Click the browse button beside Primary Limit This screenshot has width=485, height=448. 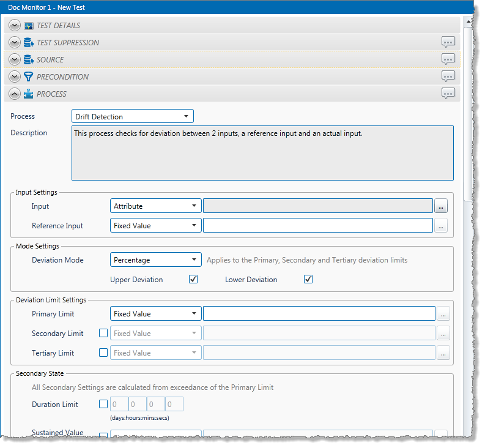[443, 314]
